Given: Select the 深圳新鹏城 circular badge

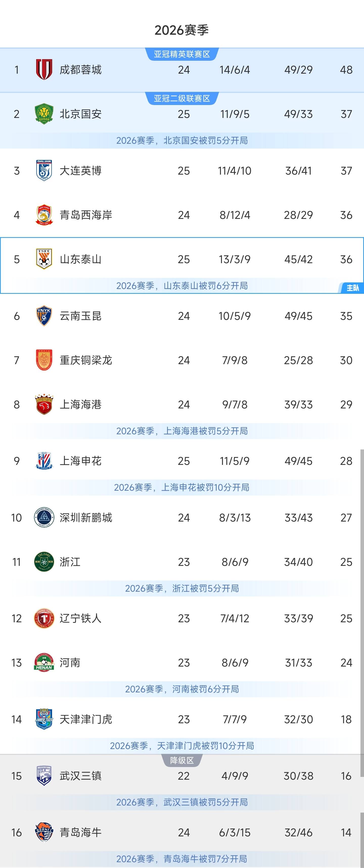Looking at the screenshot, I should click(x=44, y=518).
